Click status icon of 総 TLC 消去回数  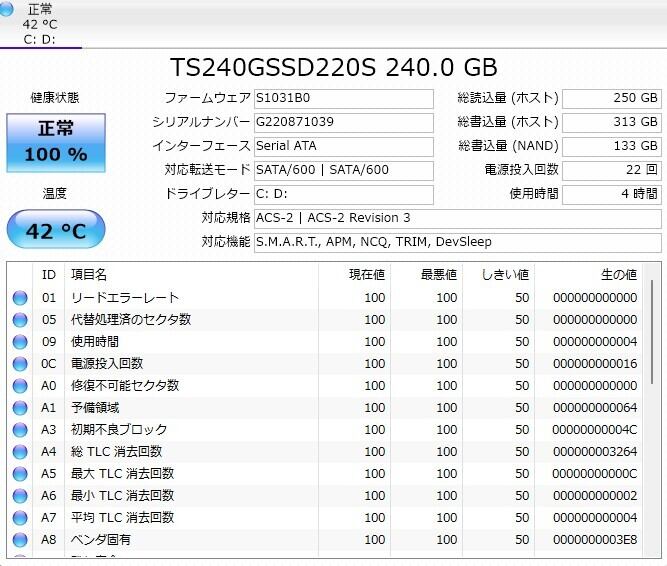(x=20, y=452)
